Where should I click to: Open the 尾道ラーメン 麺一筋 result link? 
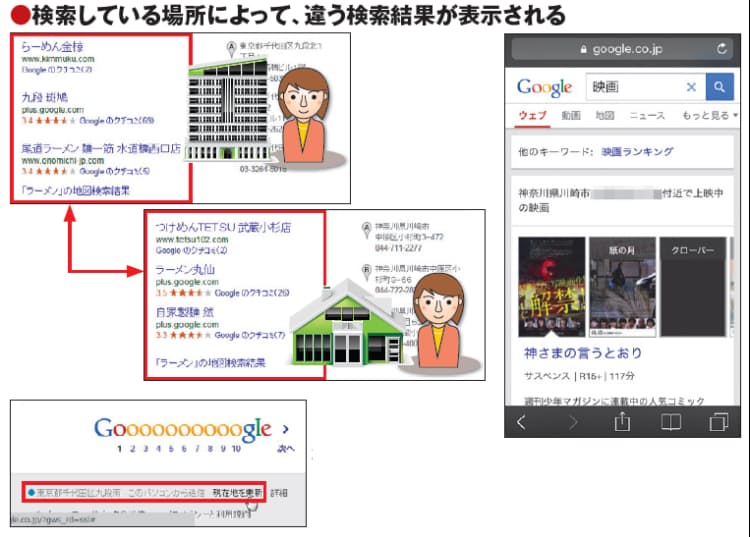click(101, 149)
